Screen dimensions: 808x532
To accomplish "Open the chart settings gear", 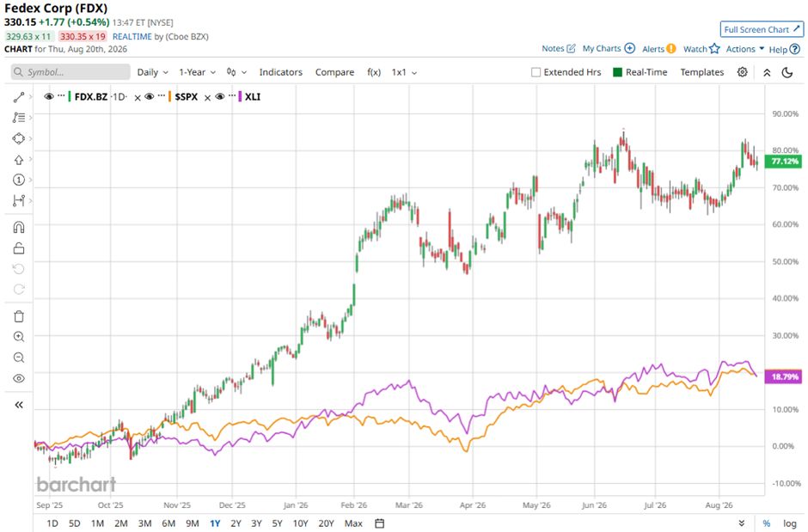I will pos(742,72).
